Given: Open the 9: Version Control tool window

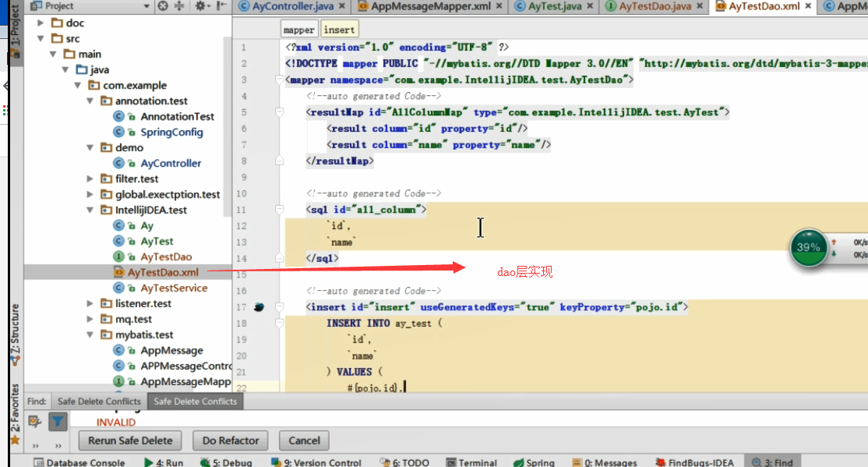Looking at the screenshot, I should (x=316, y=462).
